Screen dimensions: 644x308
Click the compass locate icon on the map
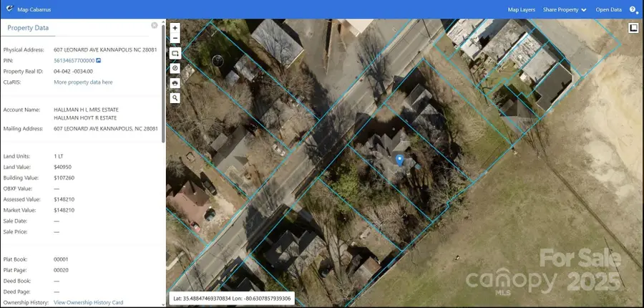coord(175,68)
